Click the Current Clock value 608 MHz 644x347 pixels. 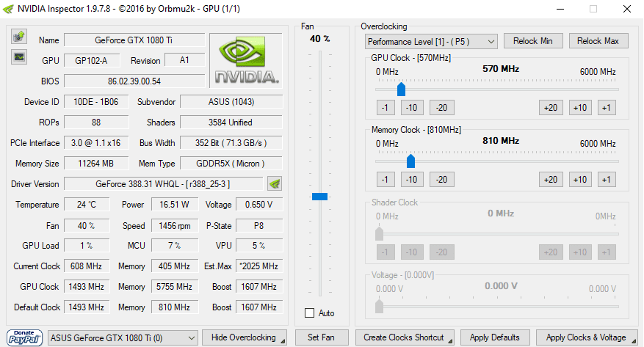tap(87, 266)
